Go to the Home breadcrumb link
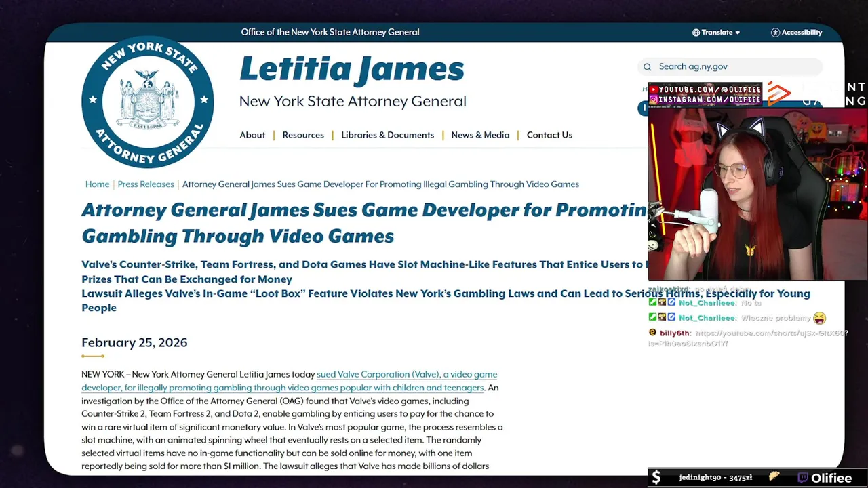This screenshot has height=488, width=868. (x=97, y=184)
